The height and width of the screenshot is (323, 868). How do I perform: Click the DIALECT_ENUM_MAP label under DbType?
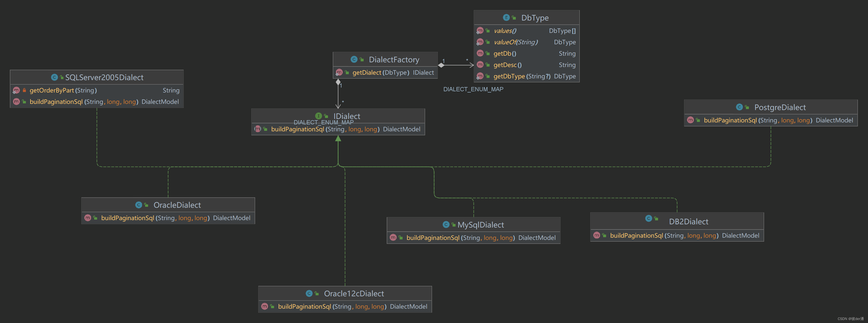[473, 89]
